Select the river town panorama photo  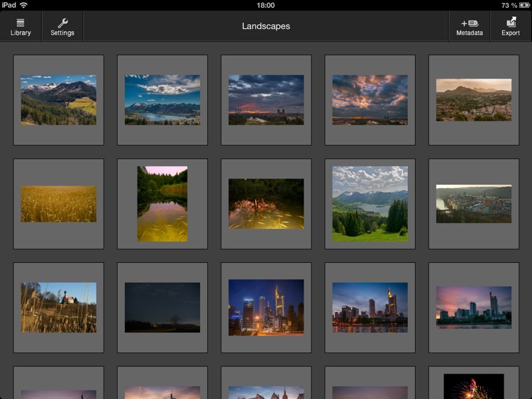pos(474,203)
